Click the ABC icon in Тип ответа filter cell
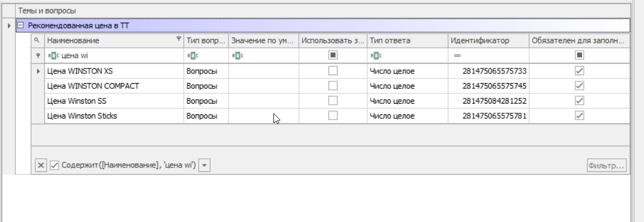The height and width of the screenshot is (222, 644). pyautogui.click(x=375, y=56)
